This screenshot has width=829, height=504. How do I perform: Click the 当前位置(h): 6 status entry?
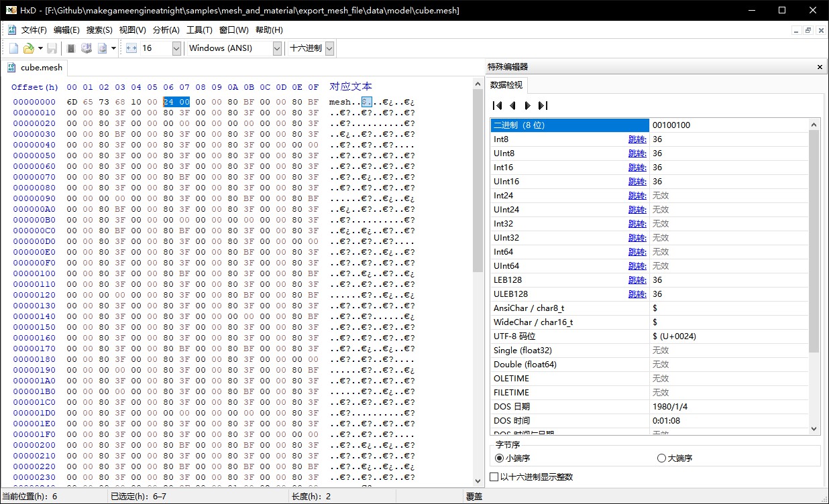pos(30,497)
